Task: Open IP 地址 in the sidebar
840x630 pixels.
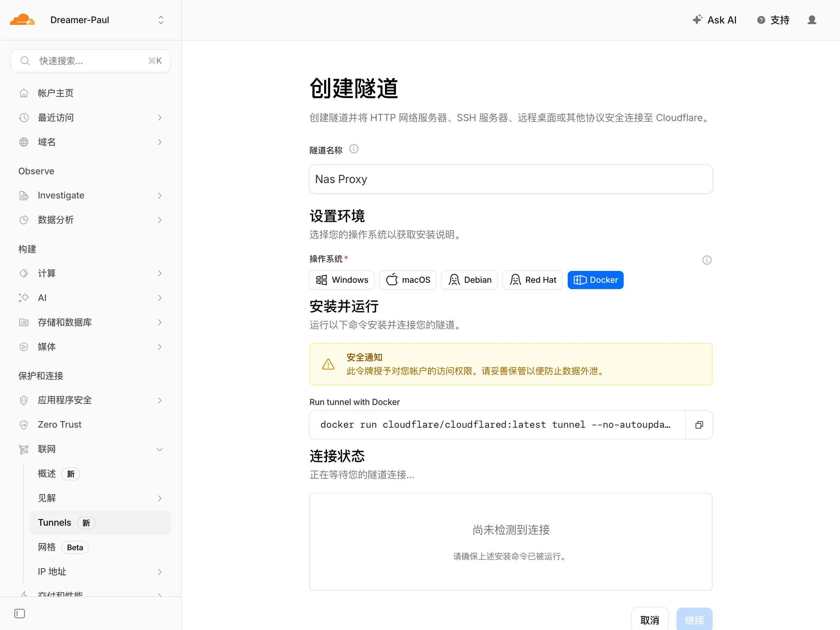Action: click(x=52, y=572)
